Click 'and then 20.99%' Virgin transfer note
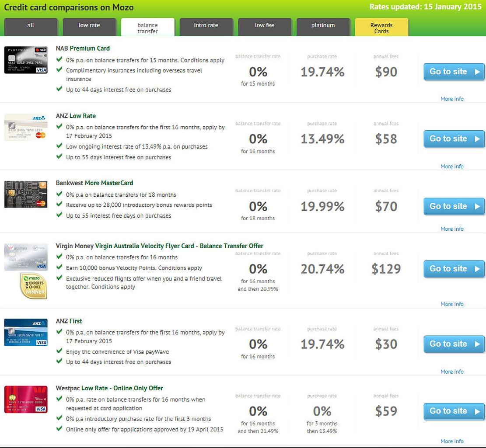 pos(258,289)
